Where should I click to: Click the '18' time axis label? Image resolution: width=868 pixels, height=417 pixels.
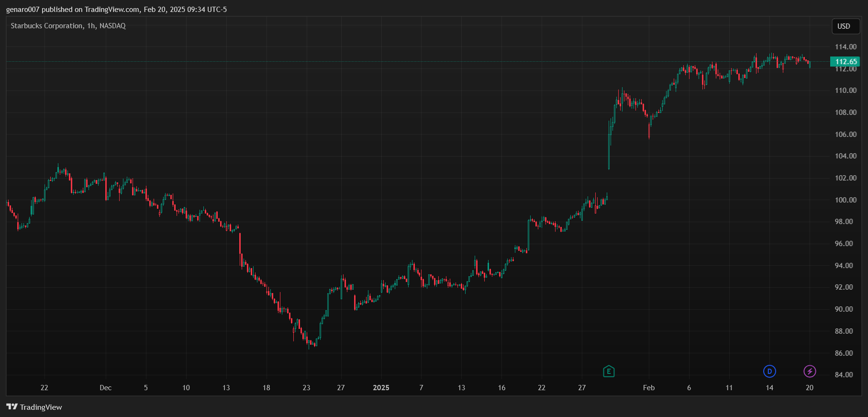[x=266, y=387]
